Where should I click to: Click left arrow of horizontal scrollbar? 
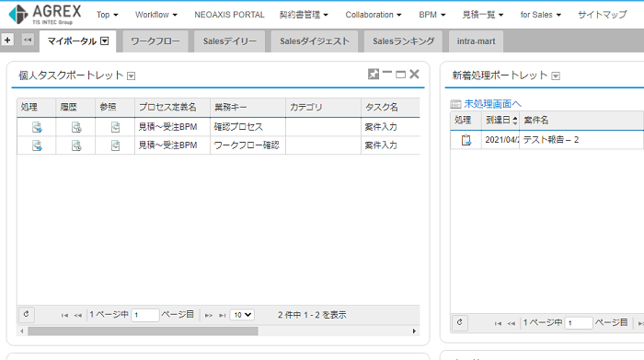point(22,331)
